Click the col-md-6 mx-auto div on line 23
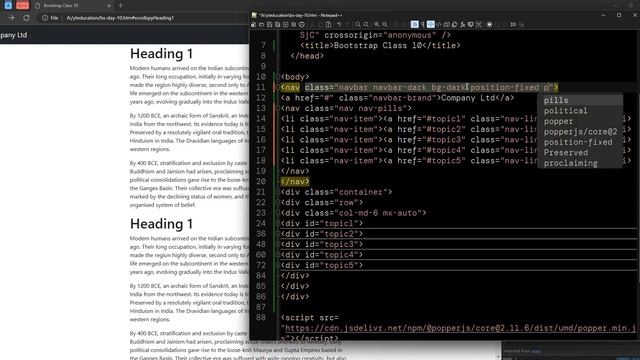The height and width of the screenshot is (360, 640). point(353,213)
